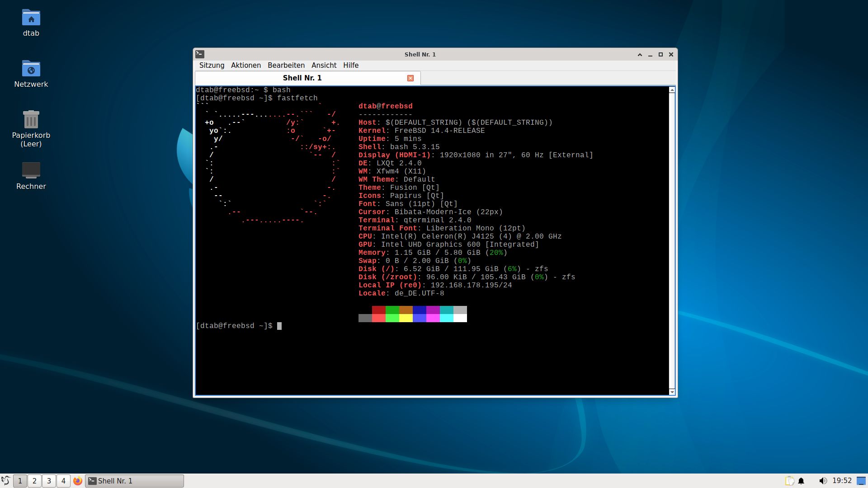Click the volume speaker icon
Viewport: 868px width, 488px height.
(x=823, y=481)
